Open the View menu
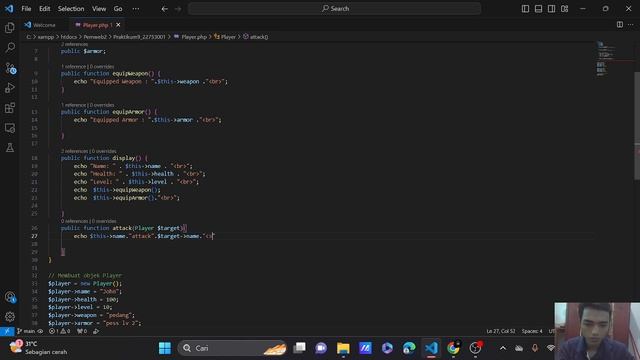This screenshot has height=360, width=640. click(x=99, y=9)
